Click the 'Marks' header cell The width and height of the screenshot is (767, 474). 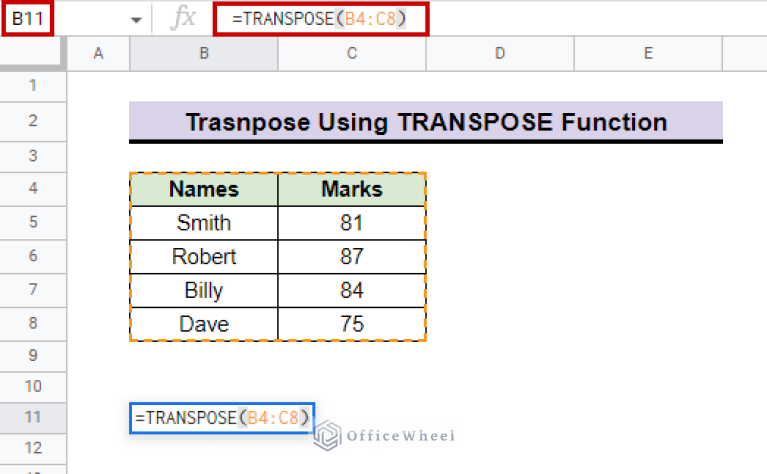point(352,189)
